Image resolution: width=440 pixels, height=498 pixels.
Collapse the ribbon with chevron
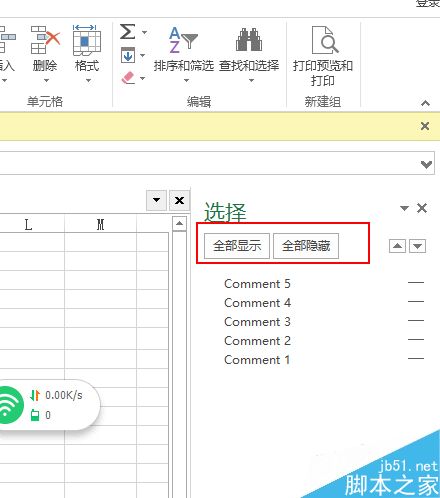425,103
